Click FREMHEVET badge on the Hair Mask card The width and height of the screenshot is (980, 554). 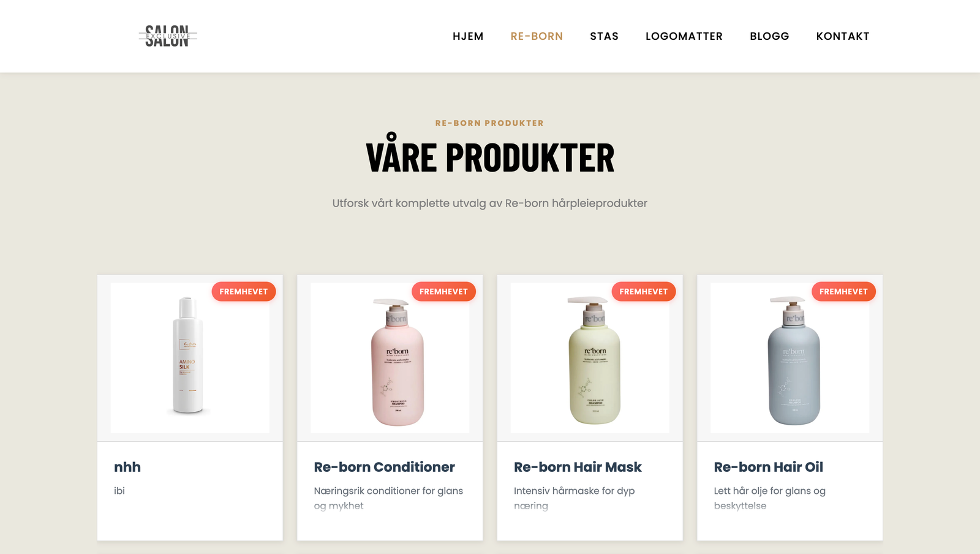[644, 292]
